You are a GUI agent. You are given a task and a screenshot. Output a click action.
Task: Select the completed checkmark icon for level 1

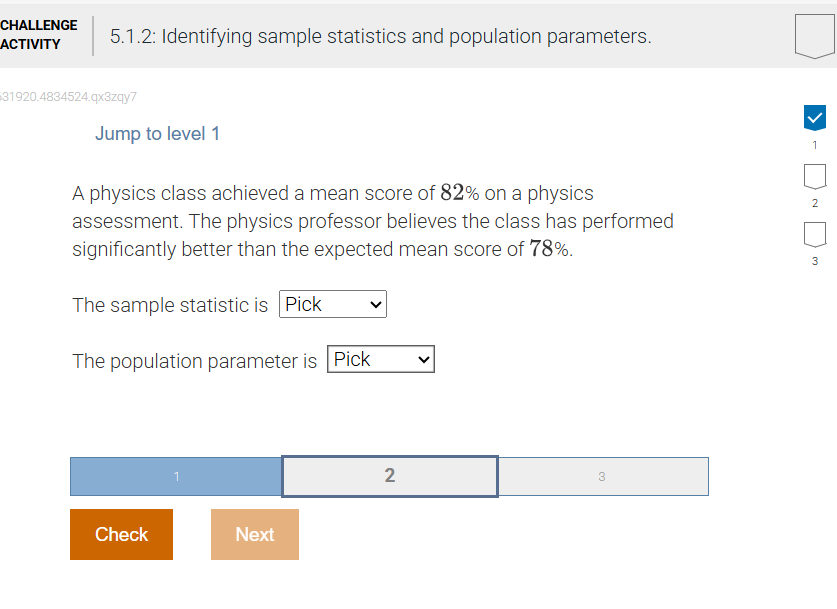tap(814, 117)
